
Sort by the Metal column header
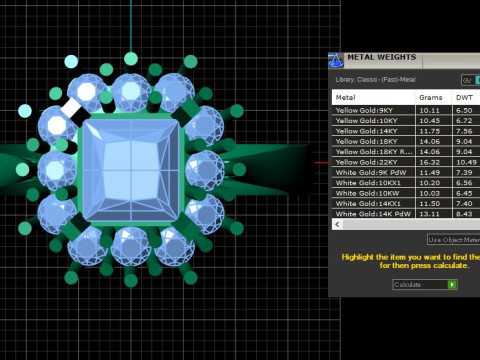tap(373, 98)
